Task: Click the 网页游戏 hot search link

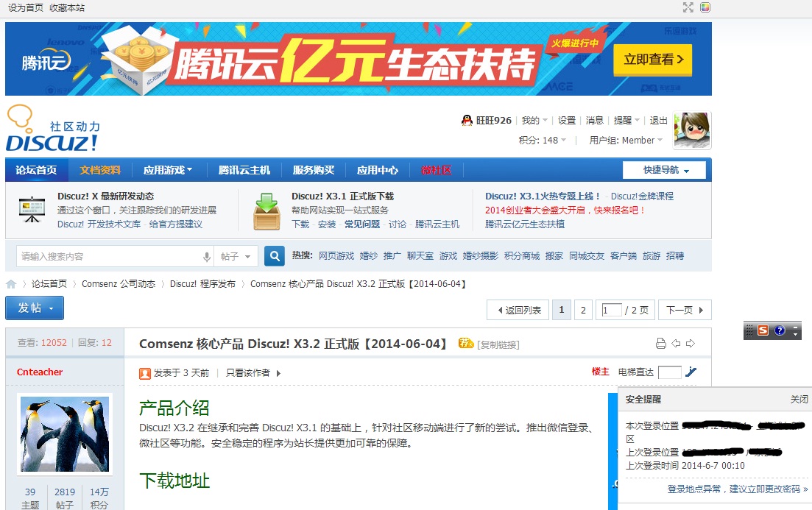Action: click(x=336, y=256)
